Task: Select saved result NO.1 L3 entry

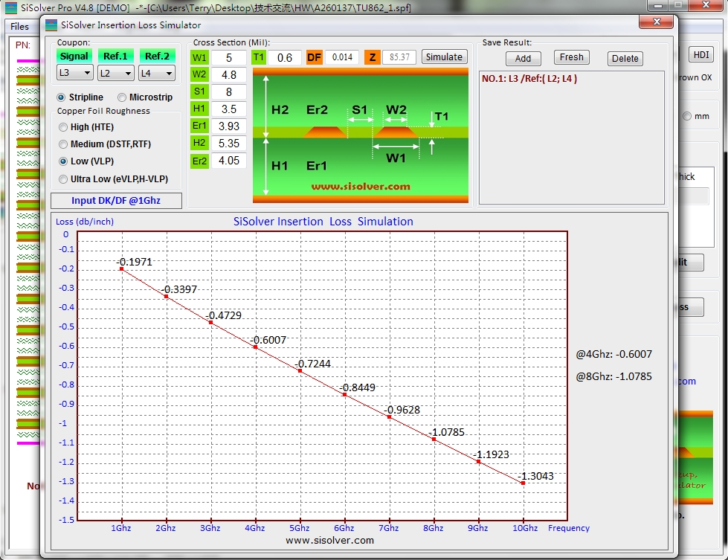Action: tap(529, 79)
